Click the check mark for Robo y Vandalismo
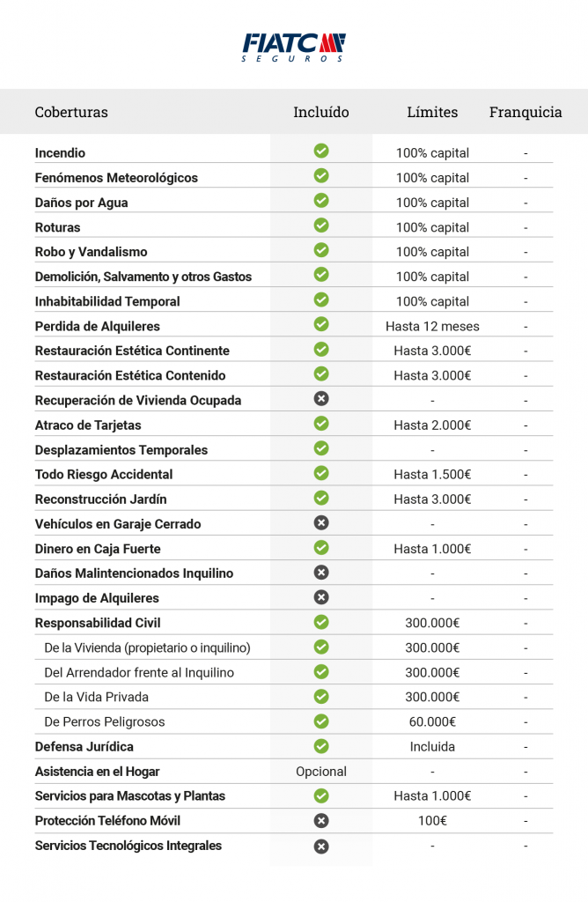Screen dimensions: 588x902 pyautogui.click(x=321, y=250)
